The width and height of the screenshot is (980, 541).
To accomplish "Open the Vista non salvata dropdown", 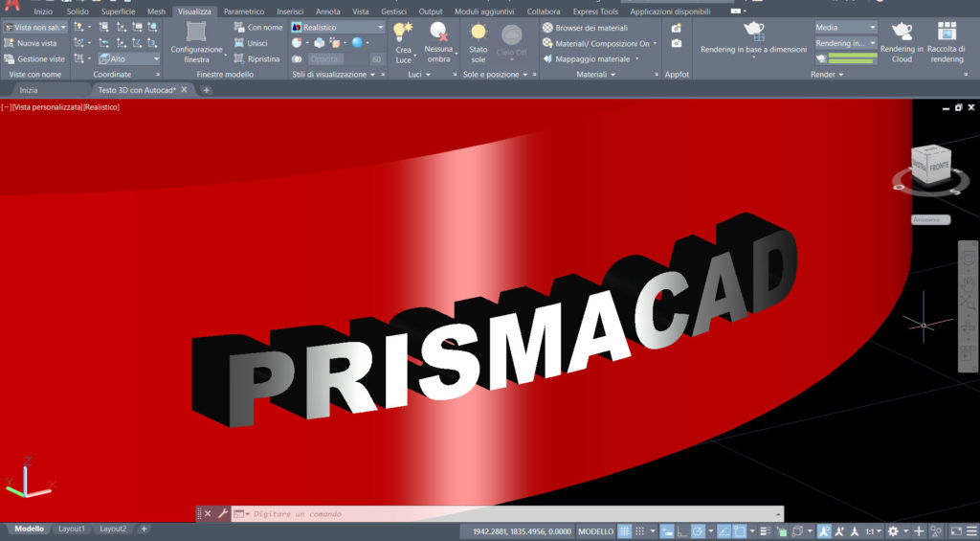I will click(35, 28).
